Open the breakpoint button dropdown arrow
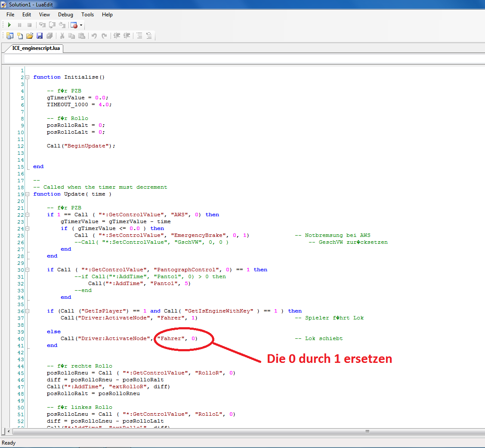485x448 pixels. 81,25
